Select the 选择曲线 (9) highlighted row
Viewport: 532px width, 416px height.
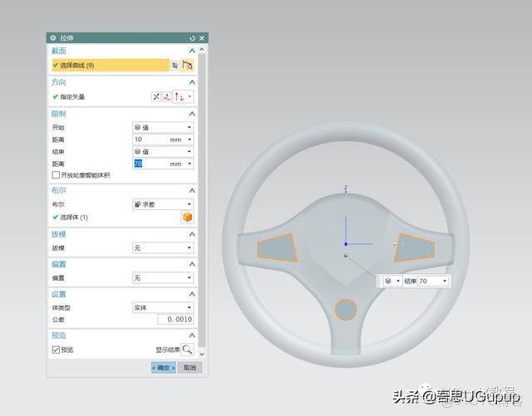pos(111,65)
